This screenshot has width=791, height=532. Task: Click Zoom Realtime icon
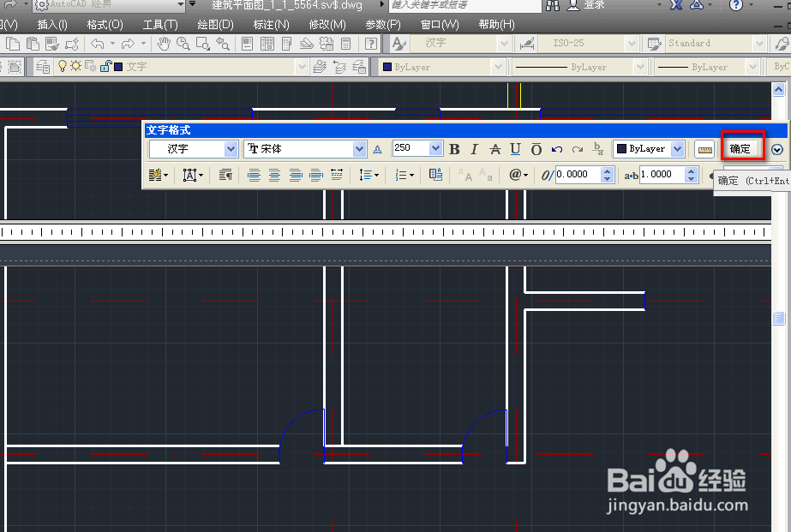pos(183,44)
